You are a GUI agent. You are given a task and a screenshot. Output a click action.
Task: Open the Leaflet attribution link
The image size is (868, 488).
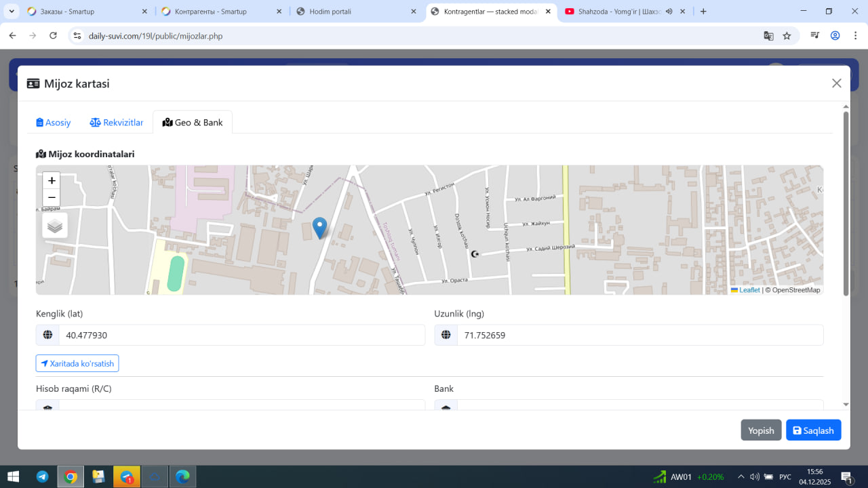[x=749, y=290]
